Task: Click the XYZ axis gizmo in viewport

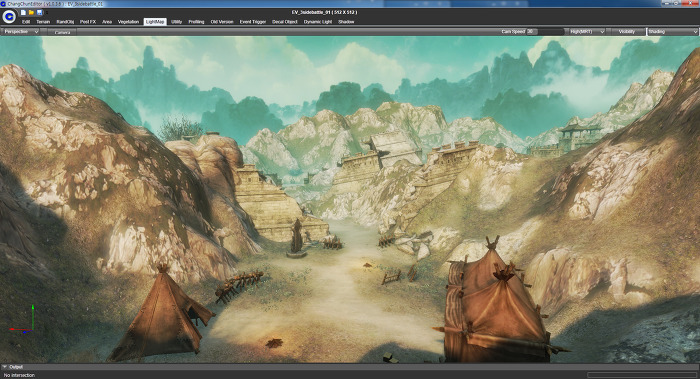Action: [22, 320]
